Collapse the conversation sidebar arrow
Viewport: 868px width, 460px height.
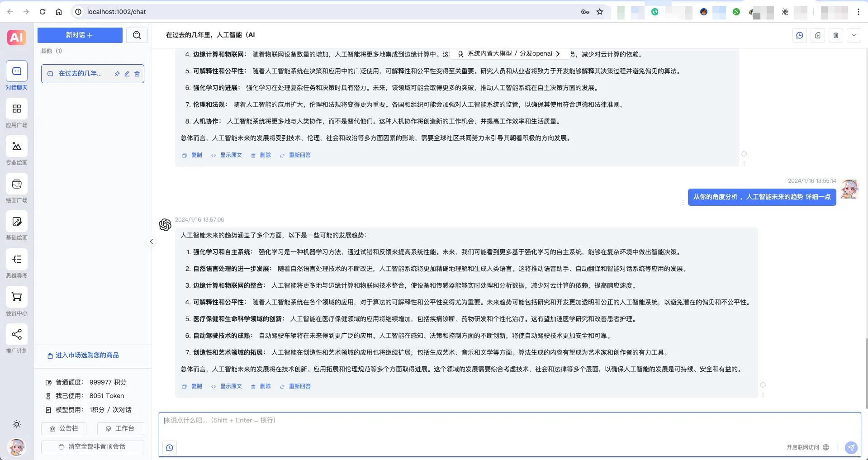pyautogui.click(x=152, y=242)
